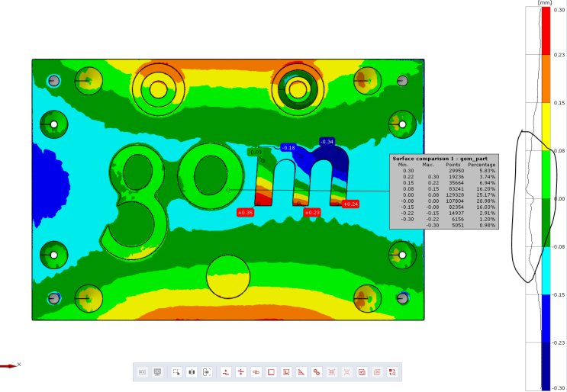Click the faded red corner-brackets frame icon
The height and width of the screenshot is (392, 567).
(x=346, y=371)
